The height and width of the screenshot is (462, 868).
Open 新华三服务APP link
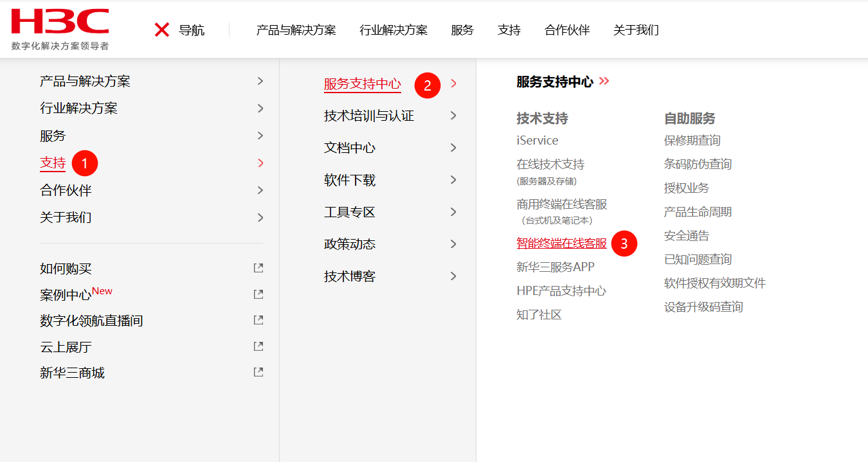(556, 267)
